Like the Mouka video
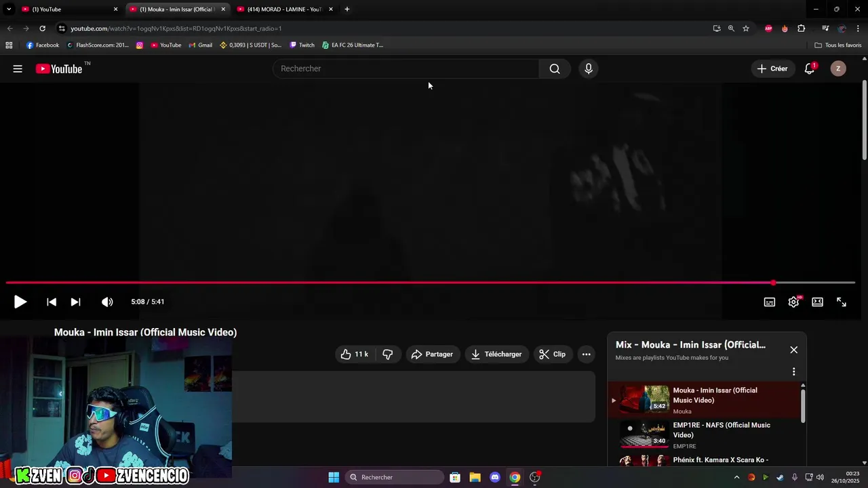 coord(355,354)
